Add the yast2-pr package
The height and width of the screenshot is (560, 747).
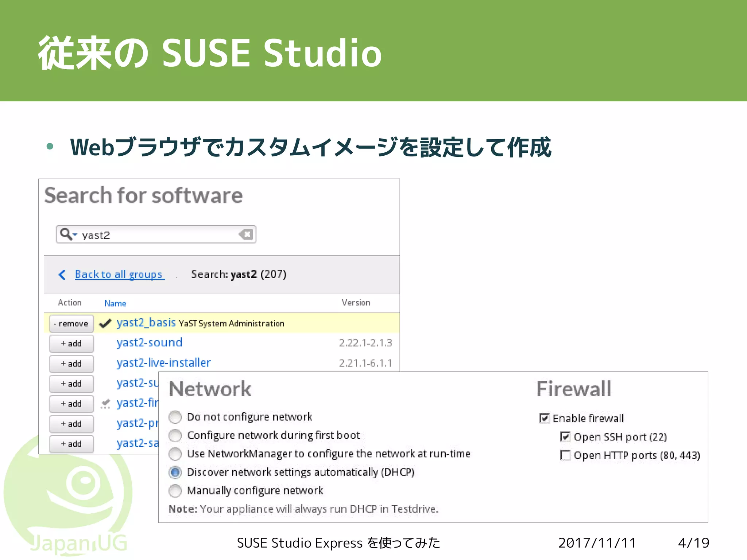click(x=71, y=424)
